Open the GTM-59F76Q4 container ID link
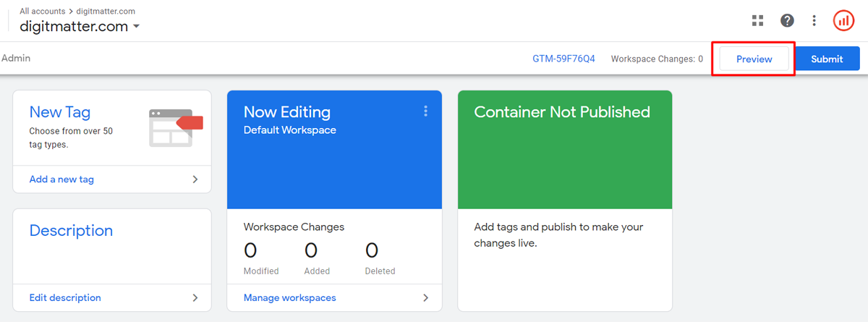Viewport: 868px width, 322px height. pos(563,59)
